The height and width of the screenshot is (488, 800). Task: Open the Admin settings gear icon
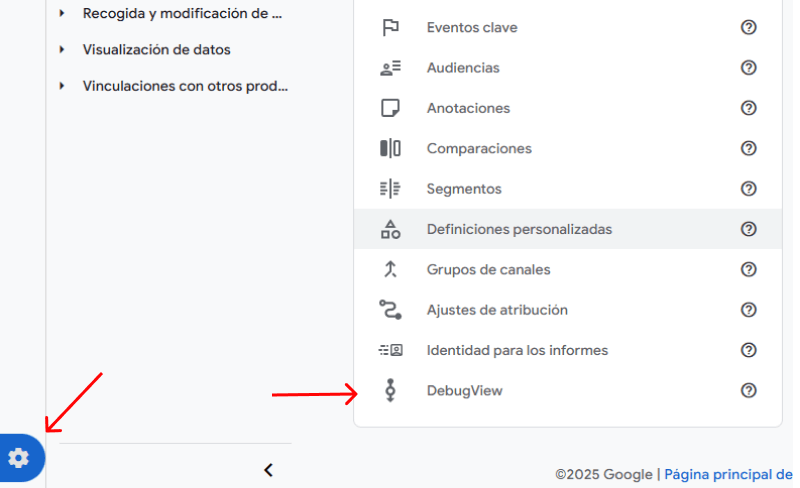tap(19, 458)
